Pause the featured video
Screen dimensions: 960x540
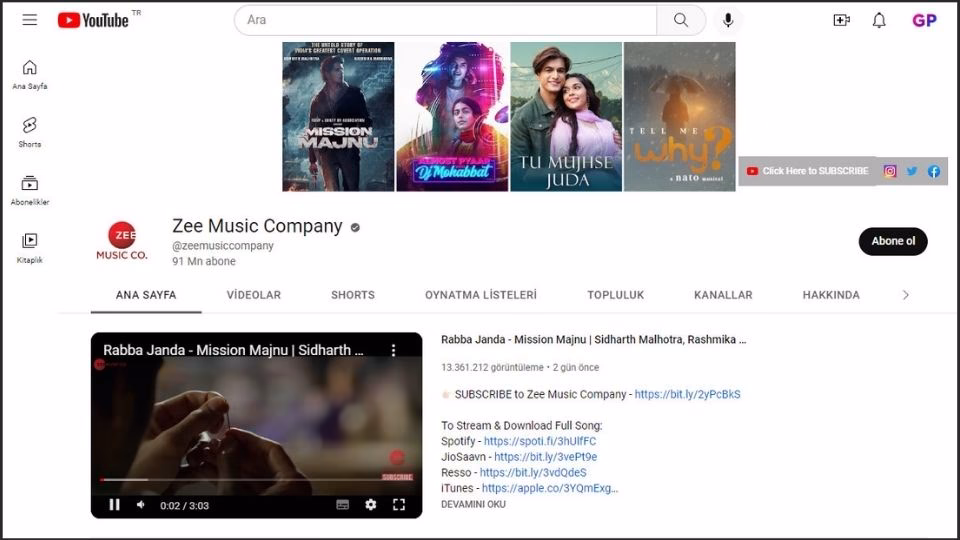point(114,505)
